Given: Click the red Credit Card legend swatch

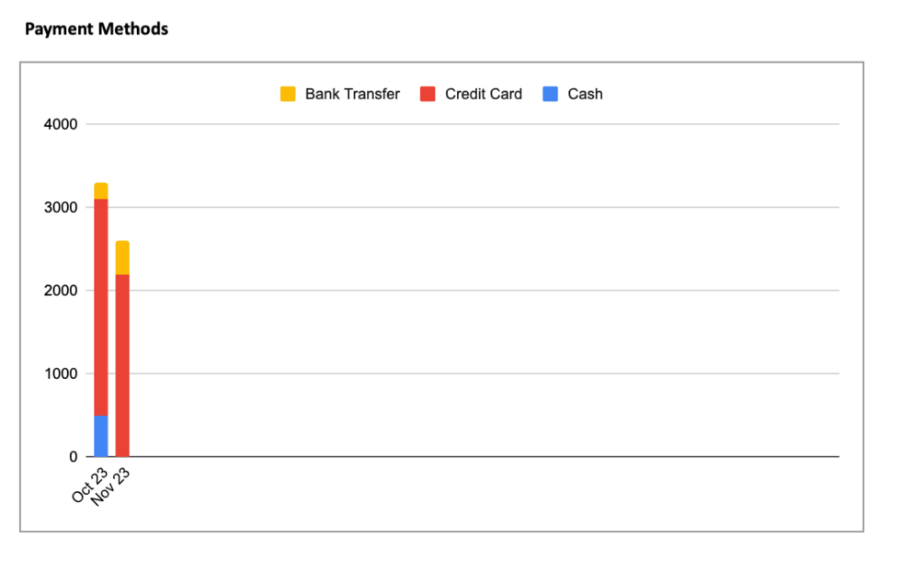Looking at the screenshot, I should 428,94.
